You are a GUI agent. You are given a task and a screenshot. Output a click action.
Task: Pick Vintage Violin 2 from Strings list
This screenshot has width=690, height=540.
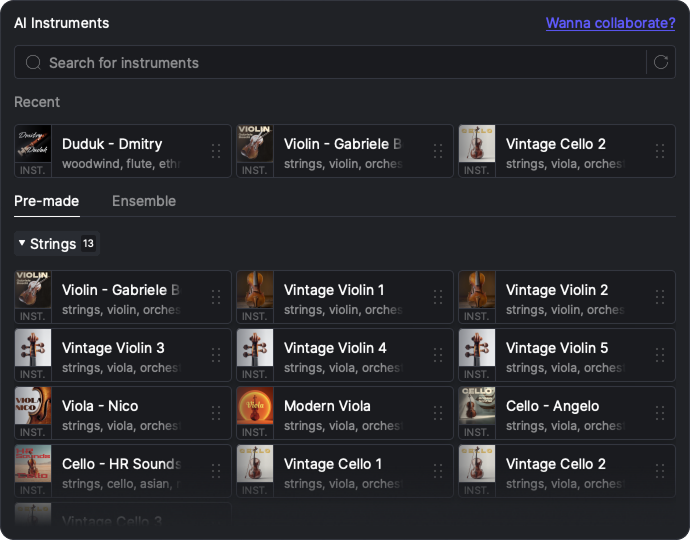click(x=556, y=290)
